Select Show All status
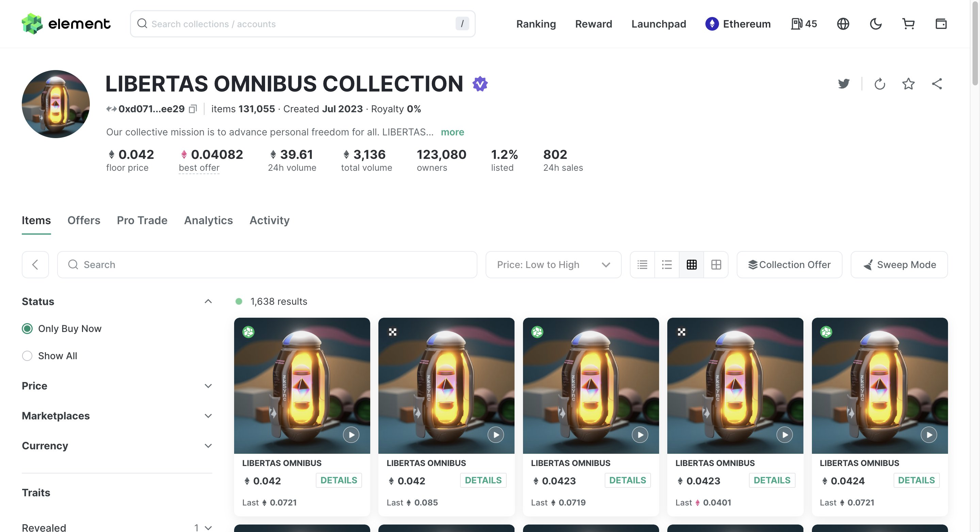 (x=27, y=356)
